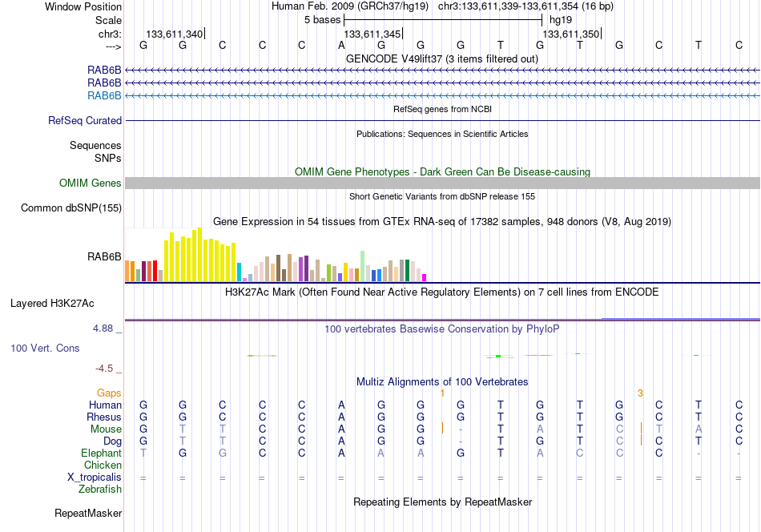Click the gray OMIM Genes item bar
The width and height of the screenshot is (761, 532).
pos(442,183)
